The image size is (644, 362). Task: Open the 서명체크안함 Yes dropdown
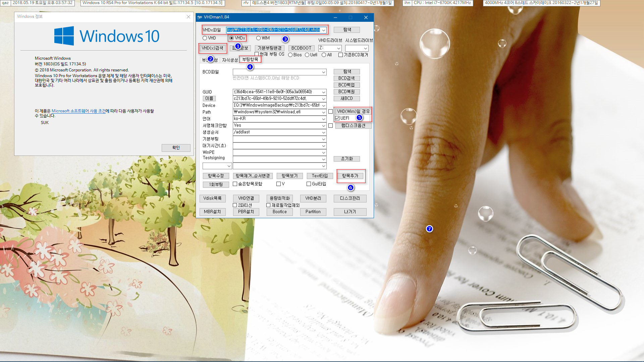(x=324, y=126)
